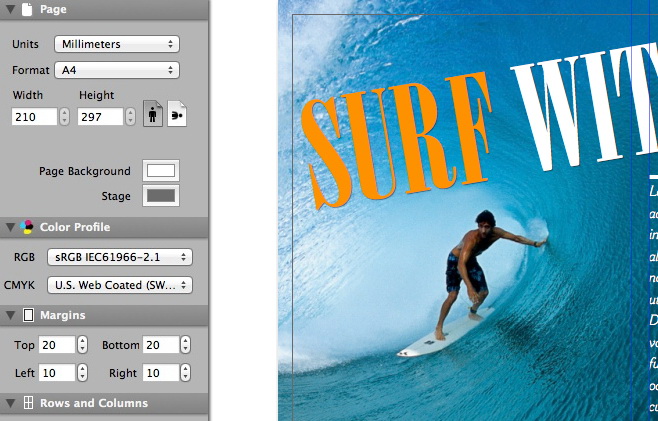Click the Units label

(x=25, y=44)
